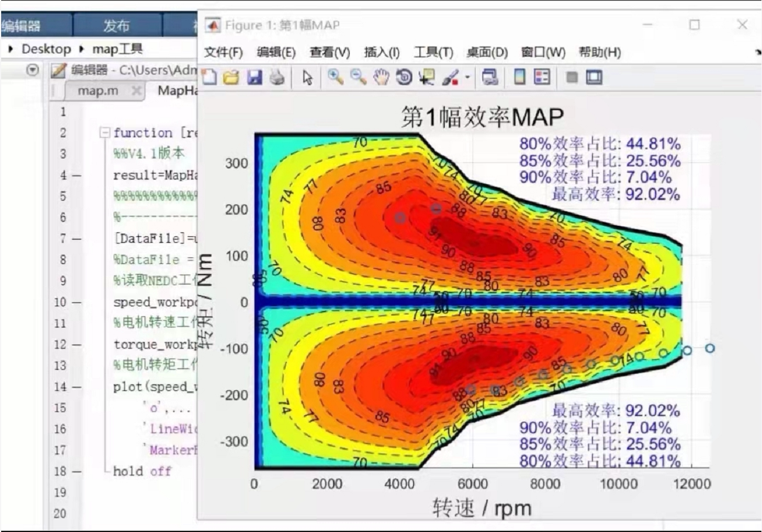762x532 pixels.
Task: Select the x-axis label 转速 / rpm
Action: (x=482, y=507)
